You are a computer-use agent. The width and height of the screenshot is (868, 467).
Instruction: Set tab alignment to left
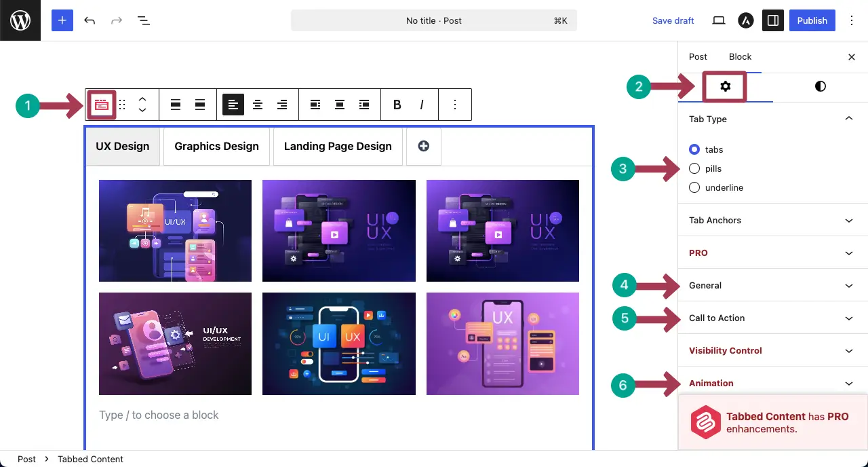click(315, 105)
